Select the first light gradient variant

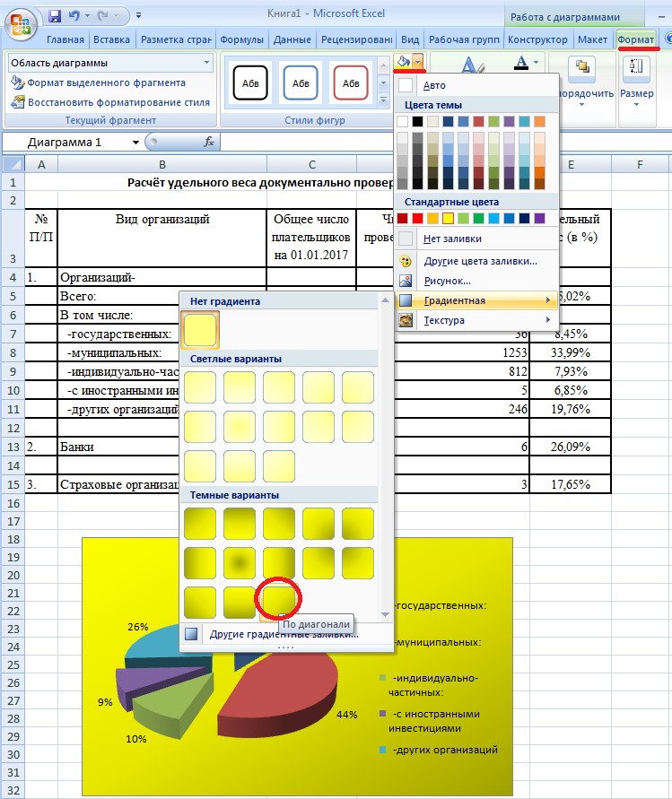coord(200,386)
